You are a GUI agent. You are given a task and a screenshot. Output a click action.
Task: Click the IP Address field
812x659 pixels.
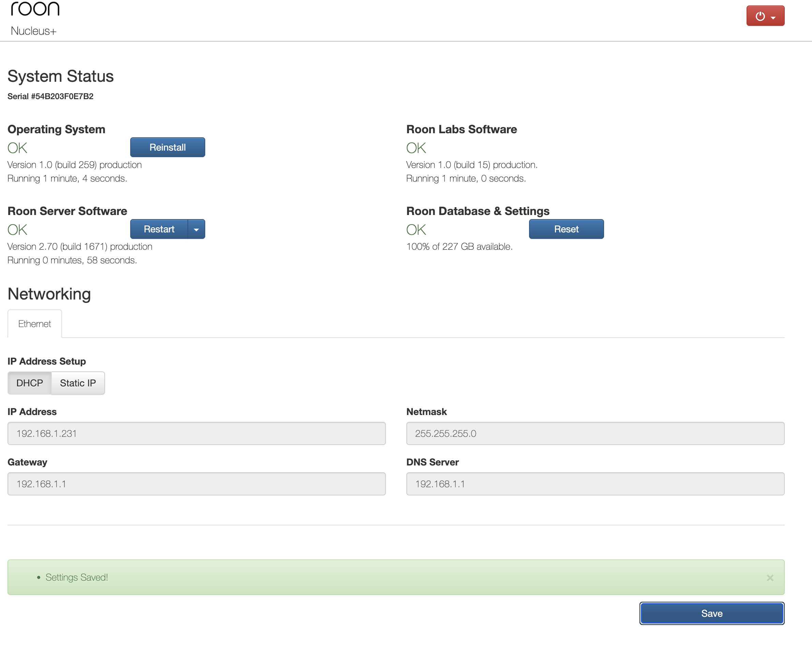[x=196, y=433]
